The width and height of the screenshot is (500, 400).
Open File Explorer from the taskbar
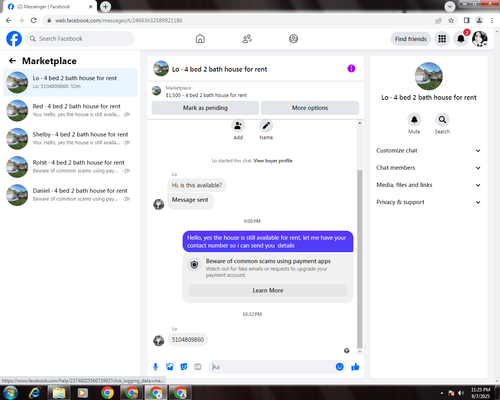59,393
